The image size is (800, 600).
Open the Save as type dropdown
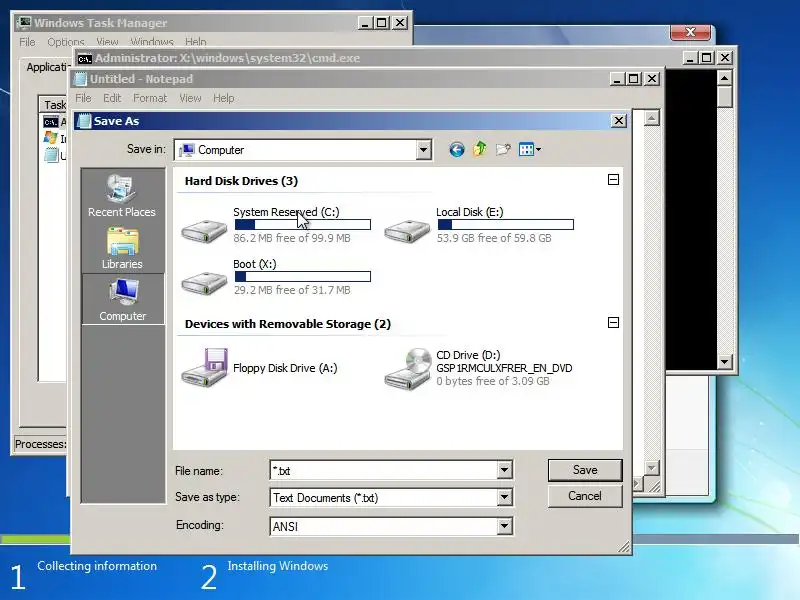(504, 497)
